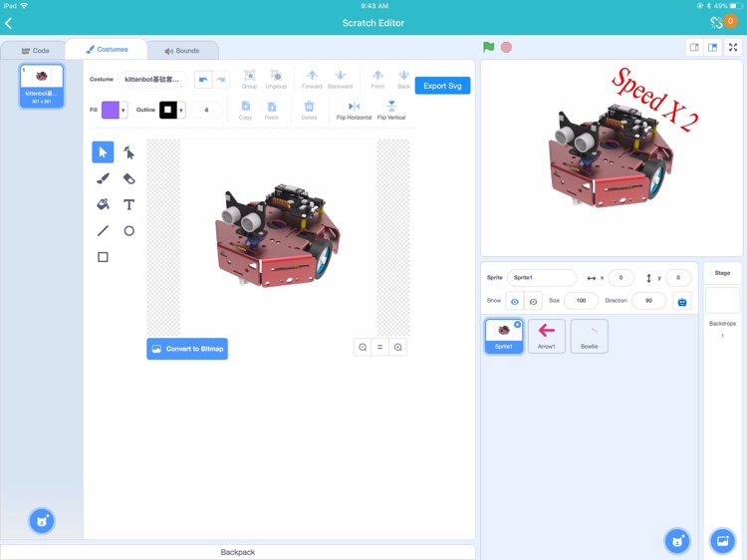Start project with green flag
This screenshot has width=747, height=560.
488,47
